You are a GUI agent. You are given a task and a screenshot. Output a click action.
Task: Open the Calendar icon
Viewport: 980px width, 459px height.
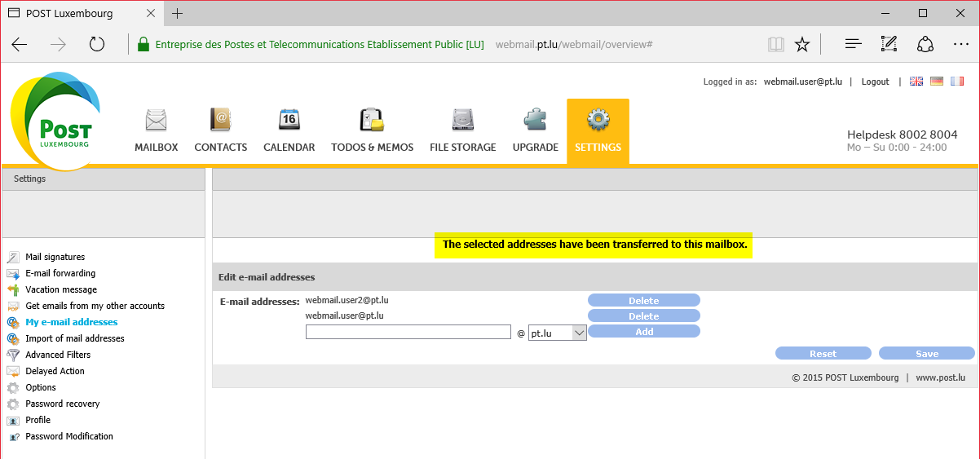coord(289,120)
